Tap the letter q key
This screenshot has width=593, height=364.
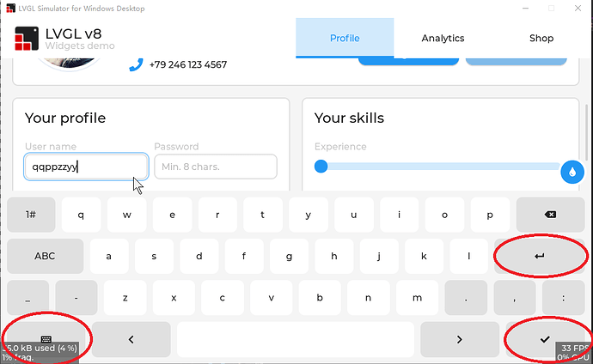(x=81, y=215)
